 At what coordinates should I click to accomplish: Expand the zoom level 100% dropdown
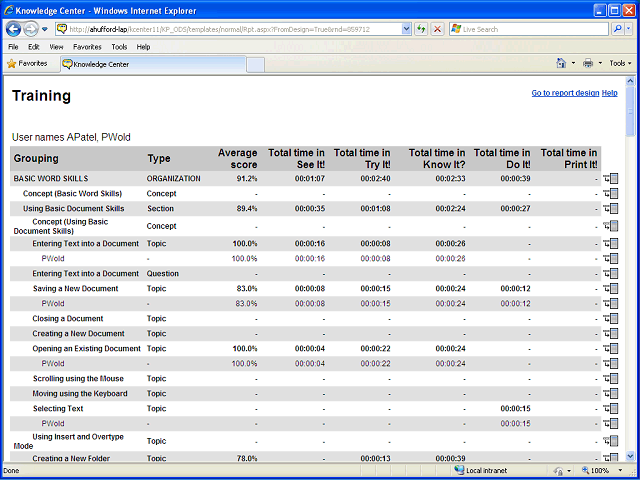[621, 470]
